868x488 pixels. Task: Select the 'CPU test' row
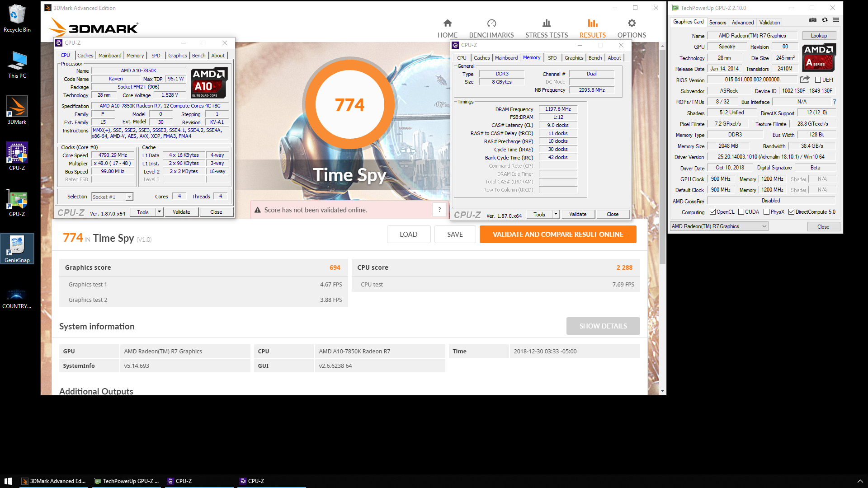[495, 285]
